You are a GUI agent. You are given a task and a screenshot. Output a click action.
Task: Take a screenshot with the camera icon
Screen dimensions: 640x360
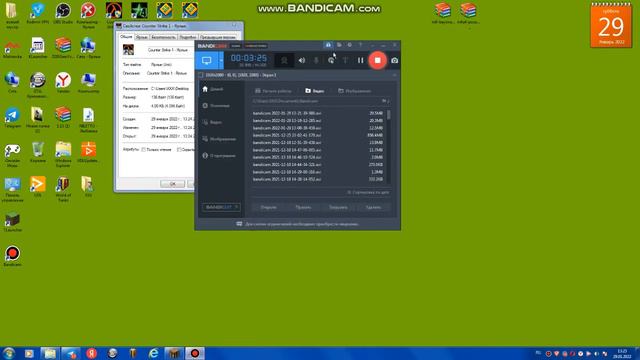tap(394, 60)
